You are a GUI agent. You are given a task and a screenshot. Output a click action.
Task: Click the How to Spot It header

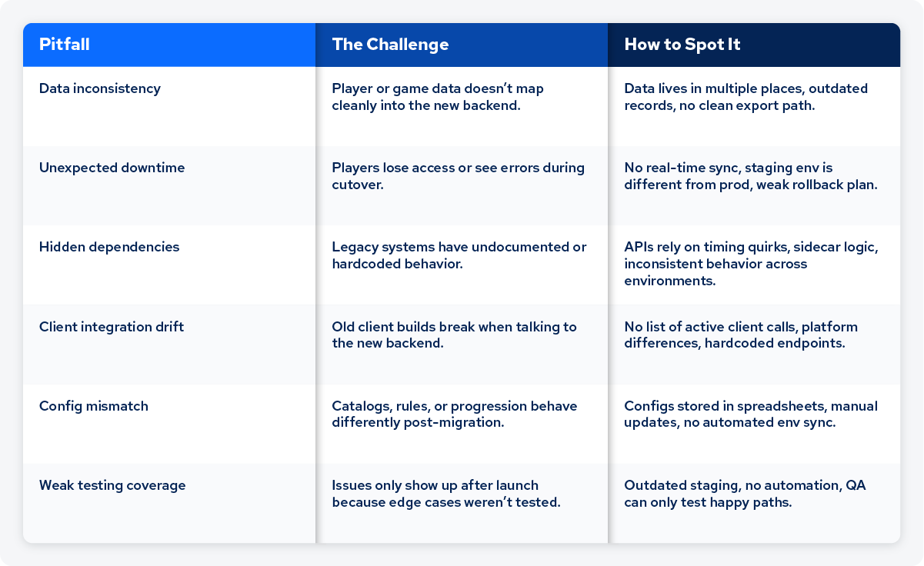click(x=682, y=45)
